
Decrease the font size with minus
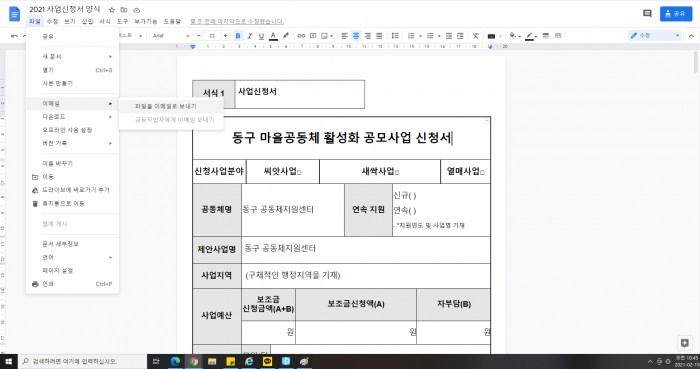[199, 36]
